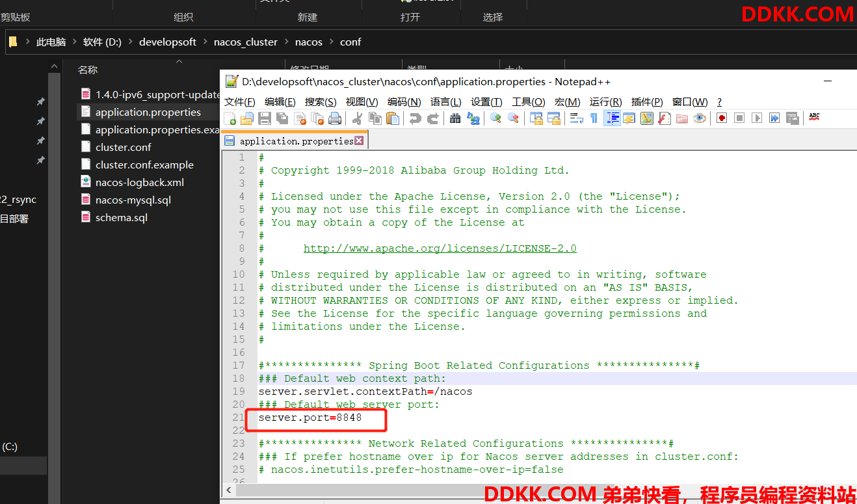Expand the chevron after nacos breadcrumb
The width and height of the screenshot is (857, 504).
(331, 42)
